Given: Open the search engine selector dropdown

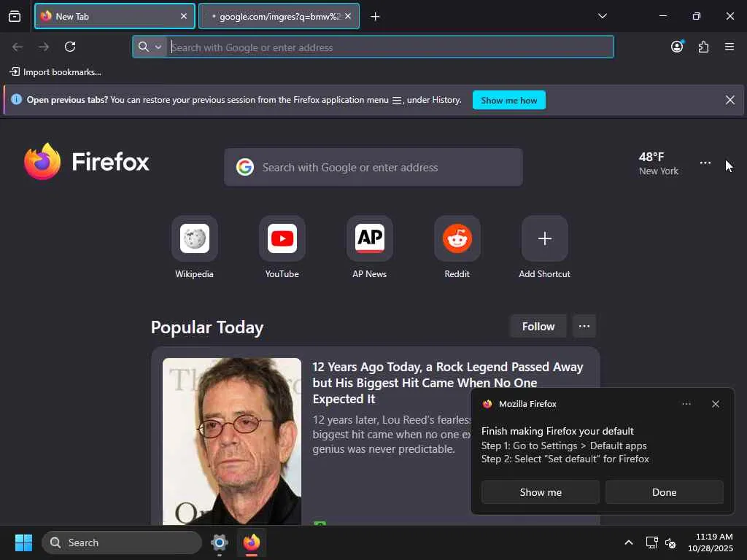Looking at the screenshot, I should coord(150,47).
